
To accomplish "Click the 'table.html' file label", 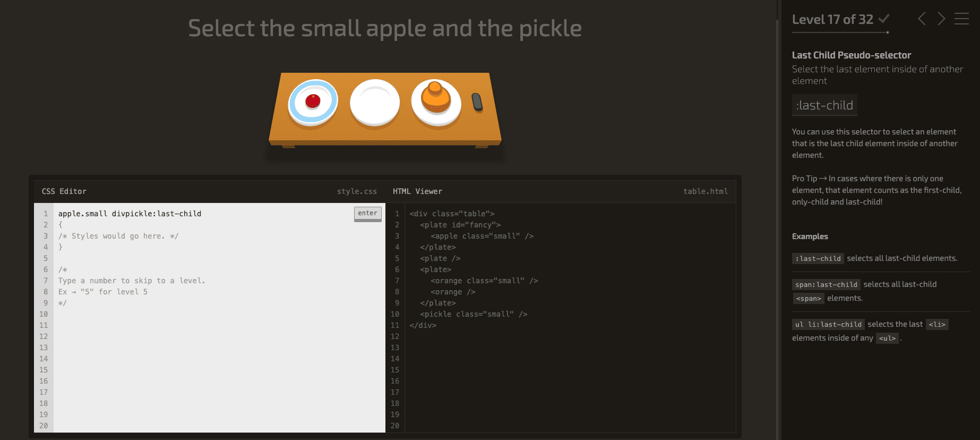I will (x=706, y=191).
